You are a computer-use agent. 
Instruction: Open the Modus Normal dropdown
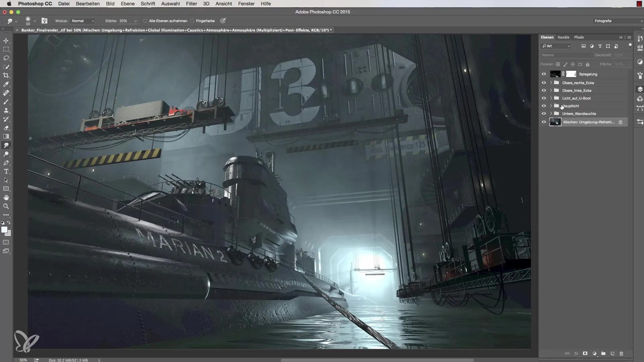pos(83,21)
